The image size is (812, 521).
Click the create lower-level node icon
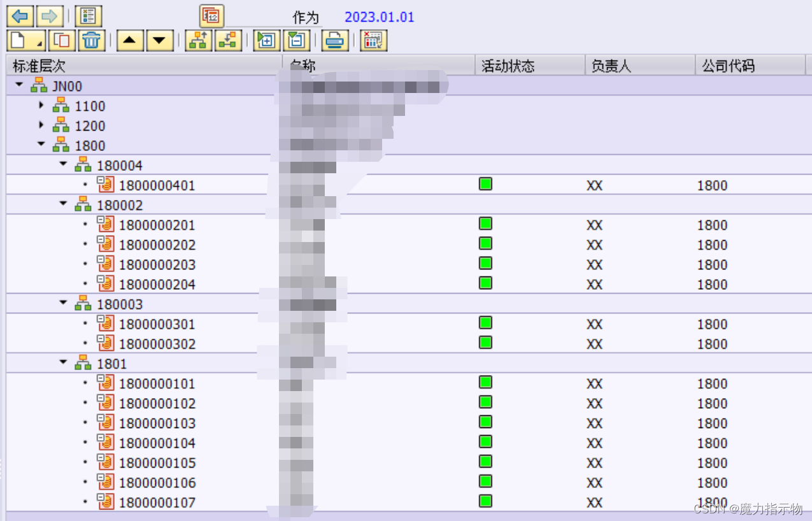coord(227,40)
